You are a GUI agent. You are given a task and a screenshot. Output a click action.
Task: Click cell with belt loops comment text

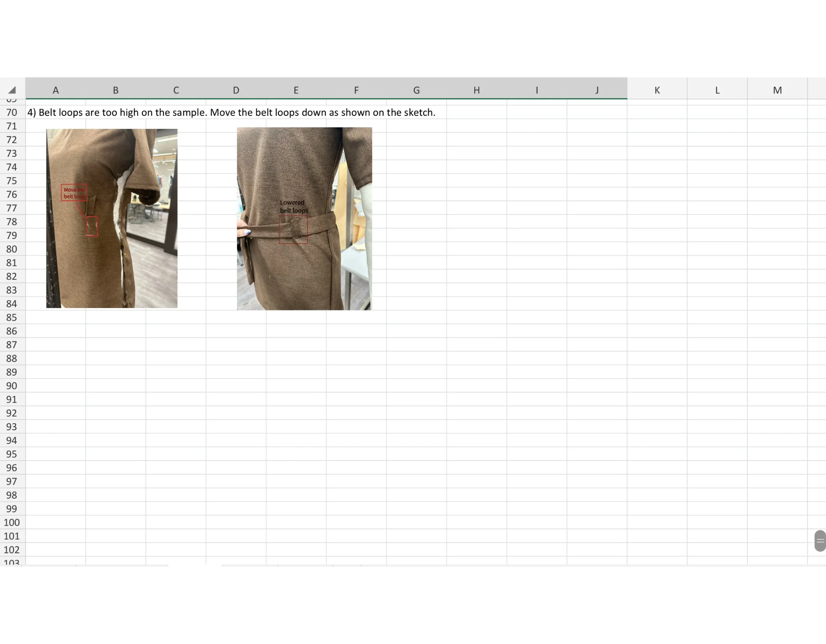(x=231, y=112)
